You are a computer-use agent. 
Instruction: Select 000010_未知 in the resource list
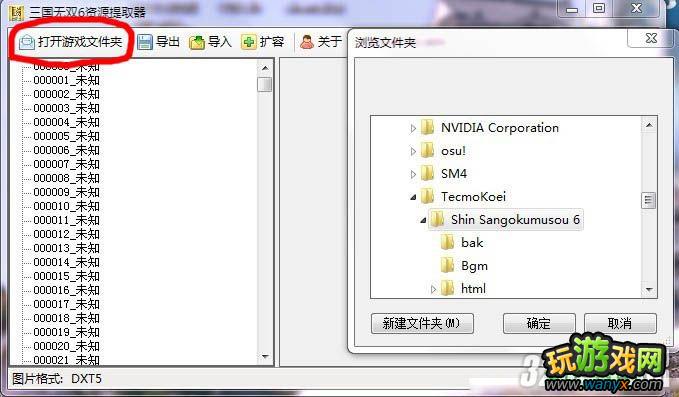click(x=66, y=206)
